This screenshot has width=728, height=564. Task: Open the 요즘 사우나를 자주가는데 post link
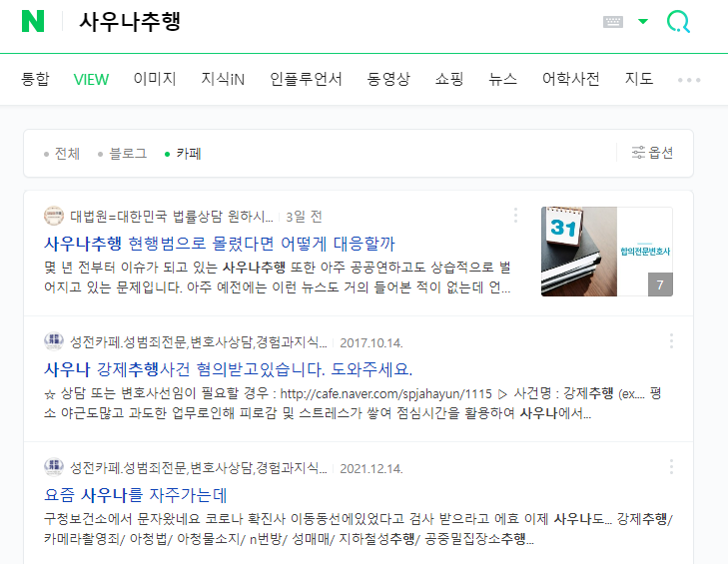tap(135, 495)
